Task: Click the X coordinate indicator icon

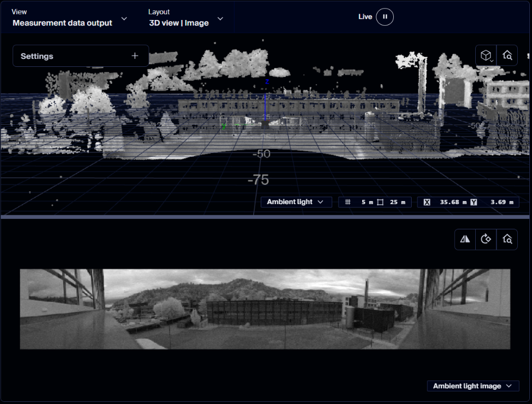Action: [427, 203]
